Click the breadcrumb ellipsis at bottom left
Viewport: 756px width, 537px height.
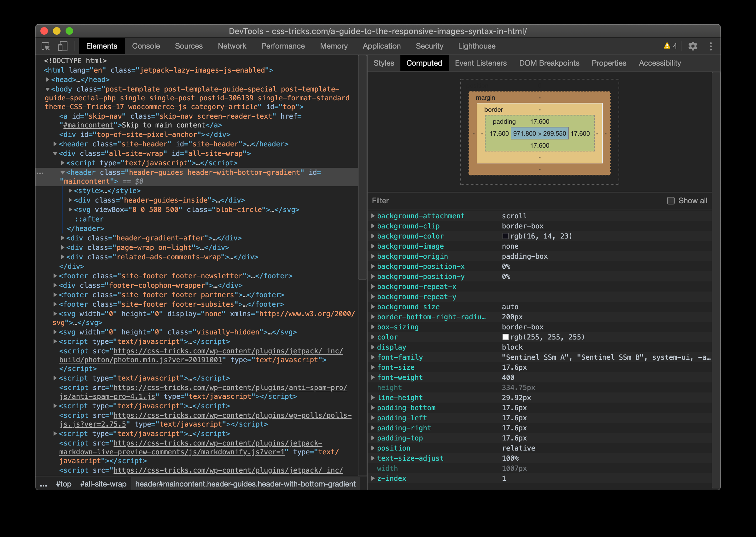(43, 484)
